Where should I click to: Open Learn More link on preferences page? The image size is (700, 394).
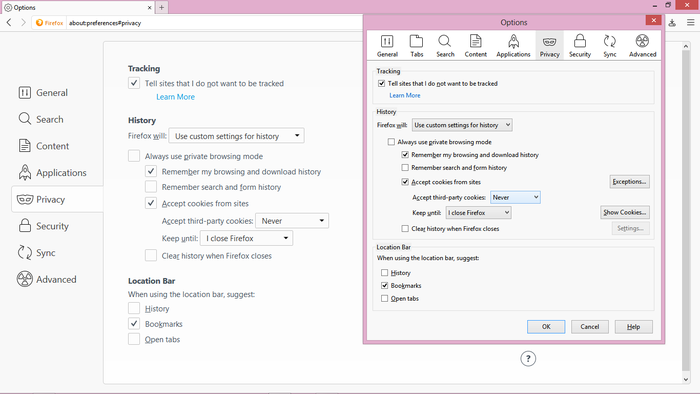click(x=175, y=97)
